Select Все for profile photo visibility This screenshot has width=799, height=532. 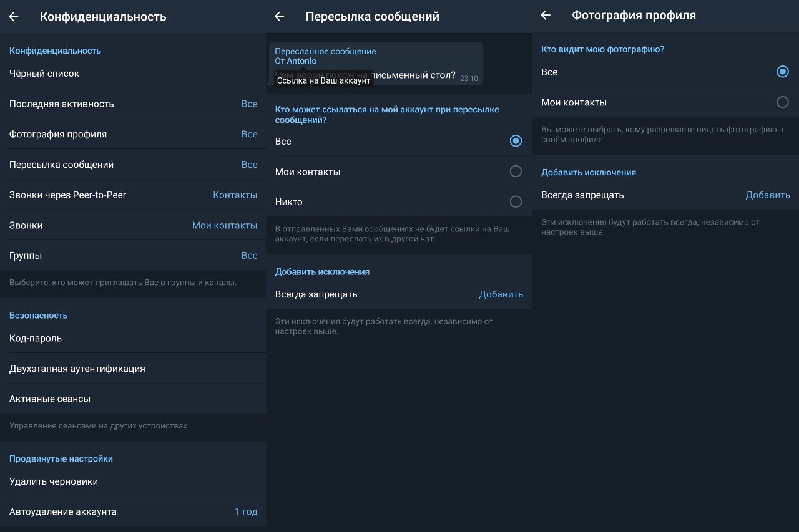(782, 72)
